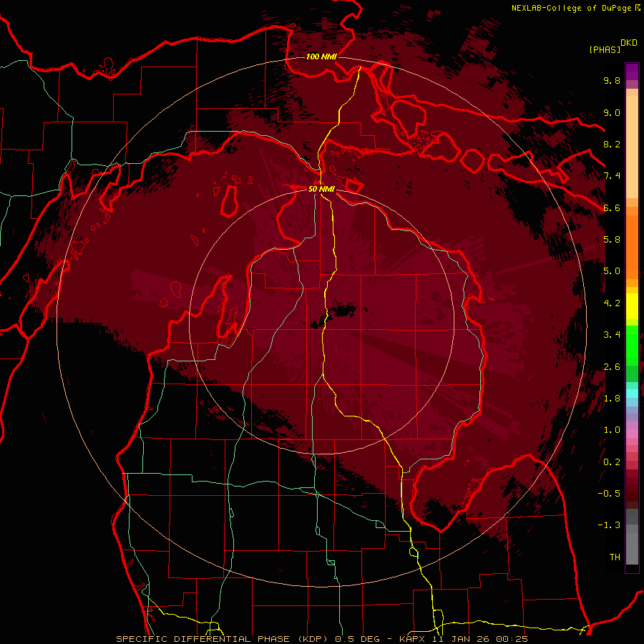Click the 8.2 value on the legend
Viewport: 644px width, 644px height.
click(612, 144)
